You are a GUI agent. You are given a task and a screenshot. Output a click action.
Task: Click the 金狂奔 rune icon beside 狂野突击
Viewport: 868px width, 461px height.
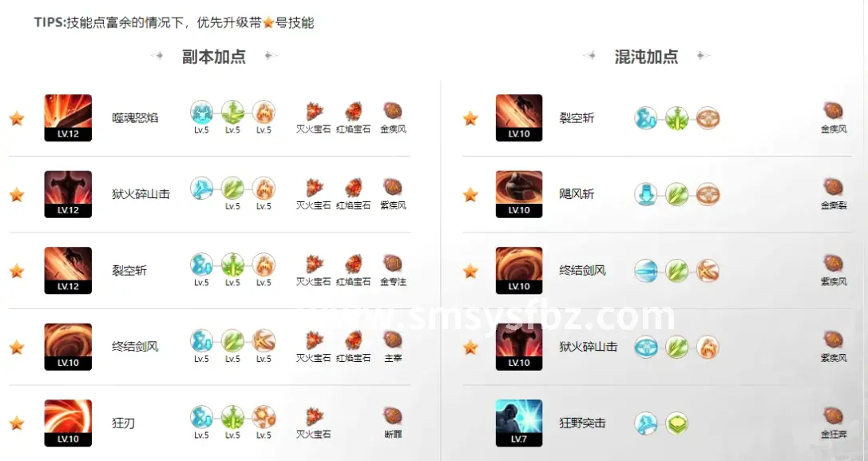(x=833, y=417)
